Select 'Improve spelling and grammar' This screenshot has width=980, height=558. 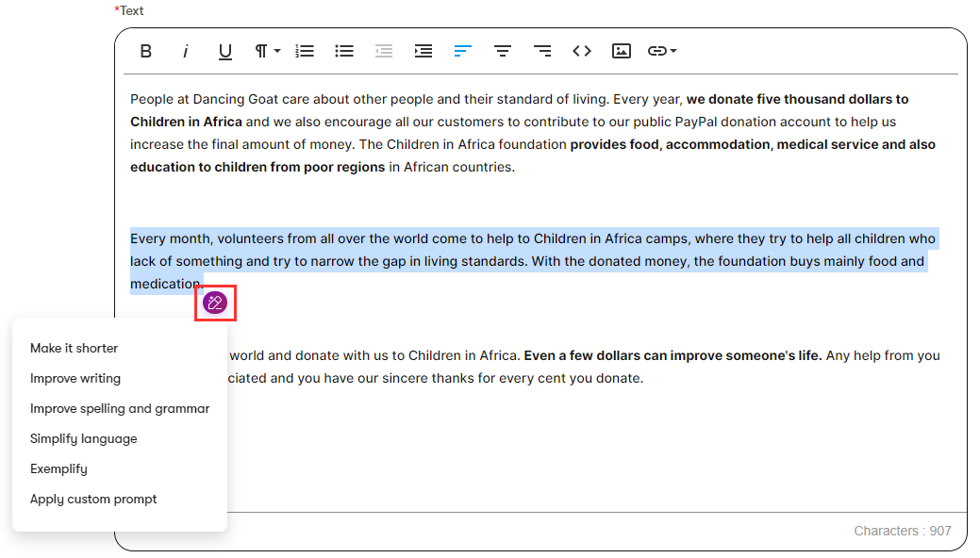click(120, 408)
